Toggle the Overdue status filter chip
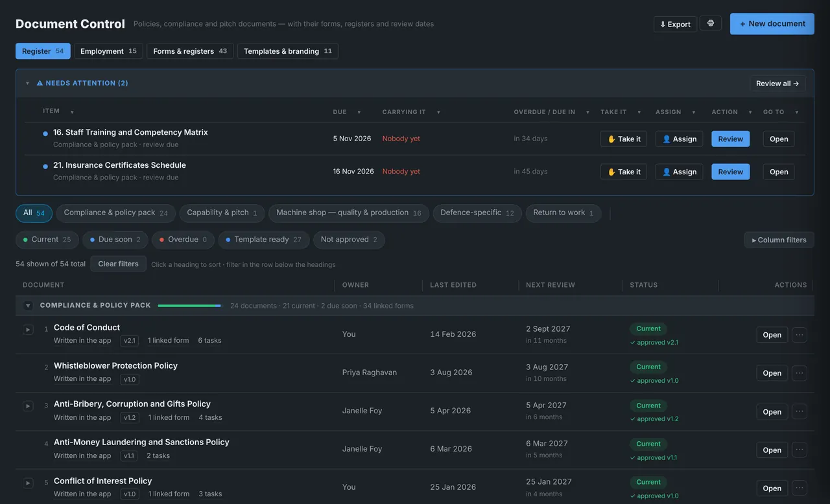 [x=183, y=240]
